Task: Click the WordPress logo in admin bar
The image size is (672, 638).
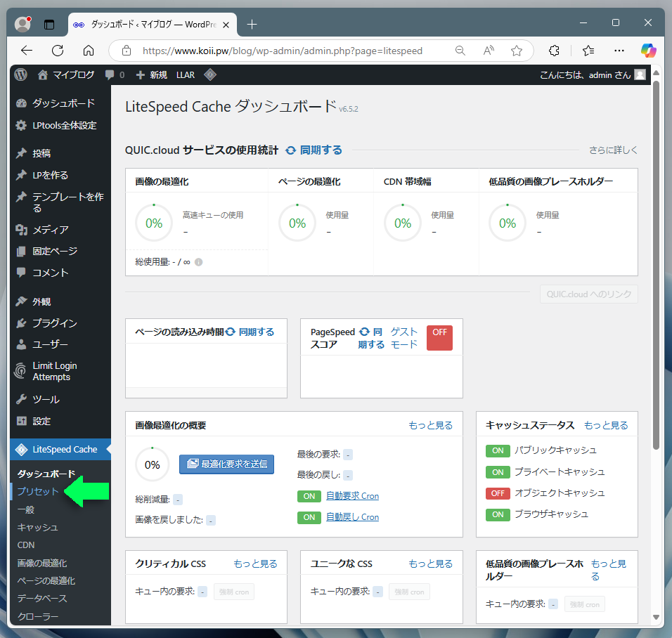Action: [20, 75]
